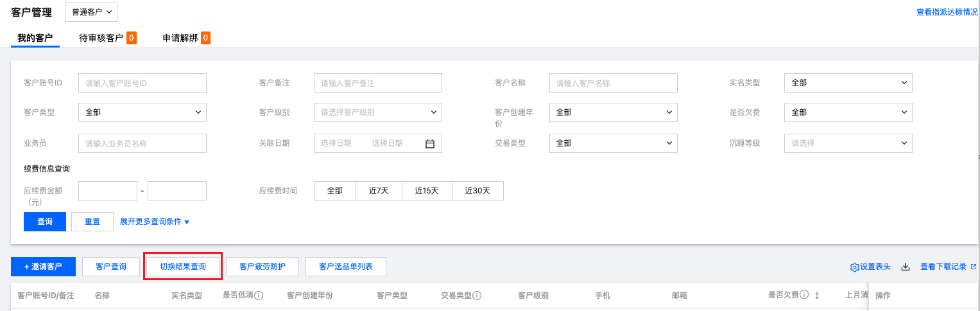Select the 近7天 renewal time option
The image size is (980, 311).
[379, 191]
